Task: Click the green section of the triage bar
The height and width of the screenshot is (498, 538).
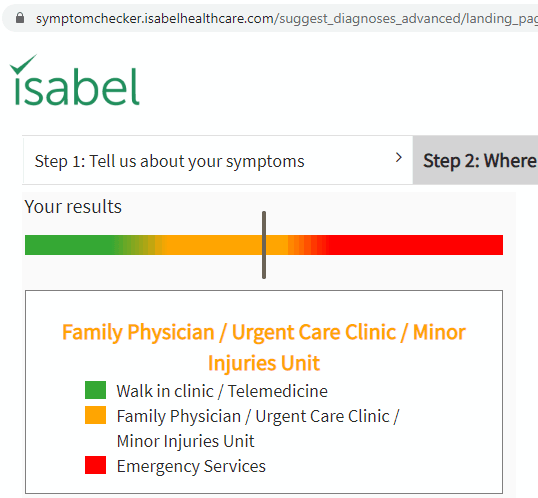Action: 70,245
